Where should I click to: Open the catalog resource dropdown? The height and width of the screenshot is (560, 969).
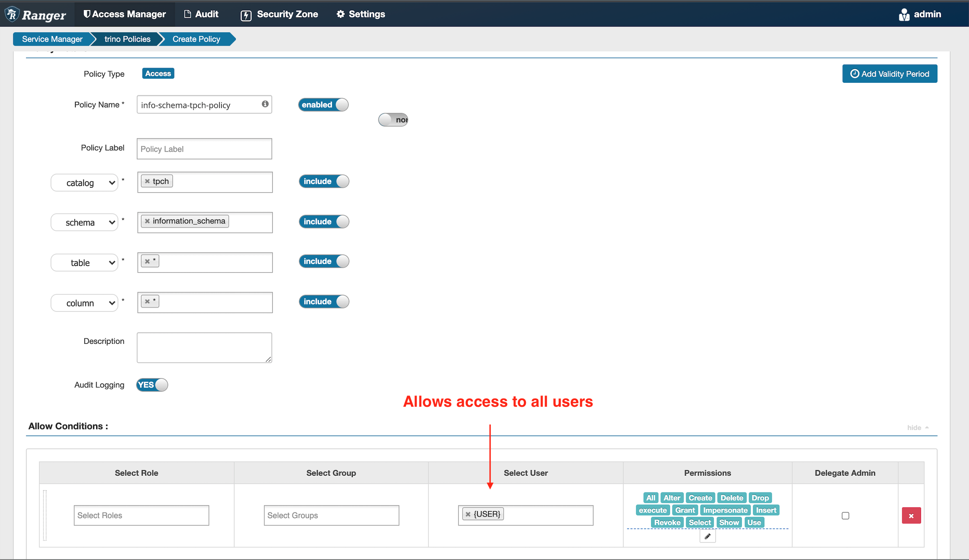[85, 183]
